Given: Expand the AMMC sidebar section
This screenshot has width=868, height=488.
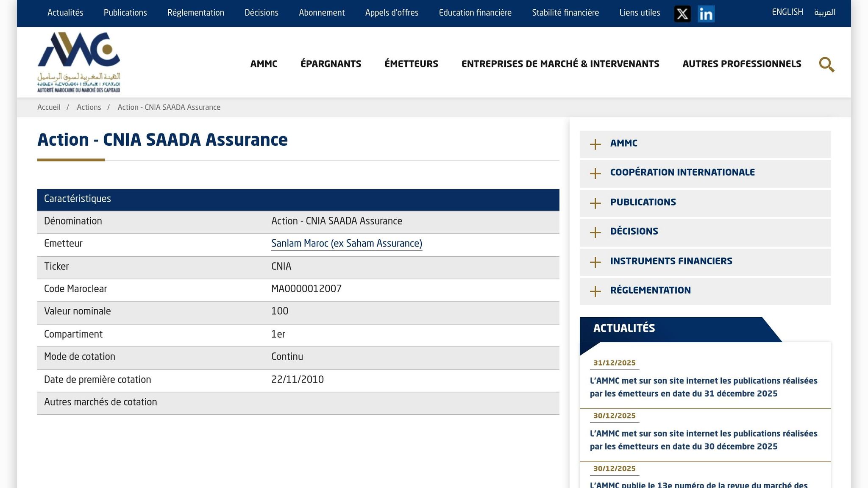Looking at the screenshot, I should [623, 144].
